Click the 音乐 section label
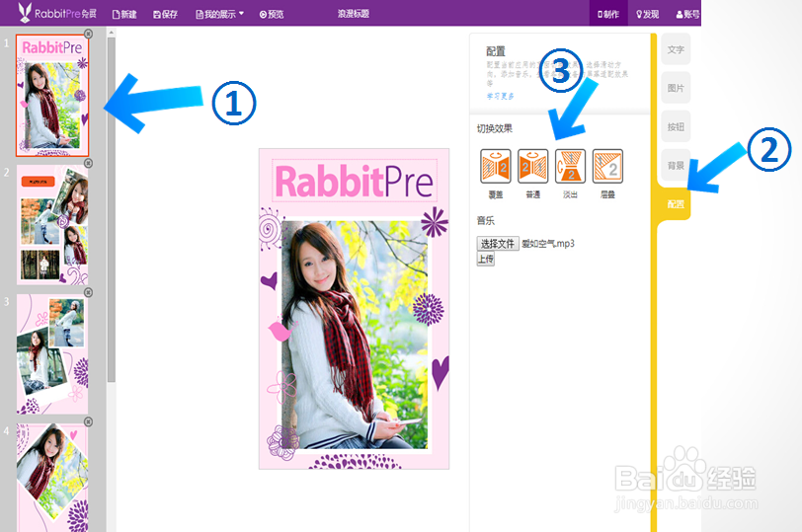The image size is (802, 532). coord(485,221)
